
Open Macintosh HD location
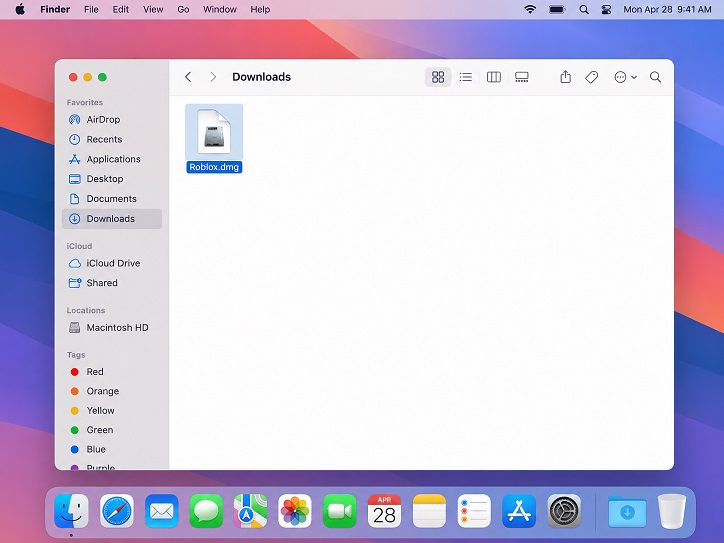[112, 327]
